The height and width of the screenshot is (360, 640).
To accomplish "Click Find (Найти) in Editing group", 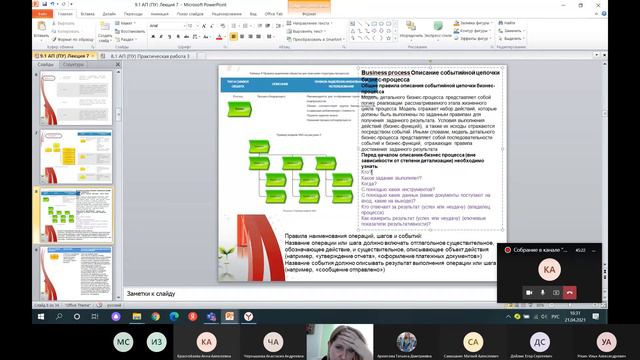I will (x=507, y=23).
